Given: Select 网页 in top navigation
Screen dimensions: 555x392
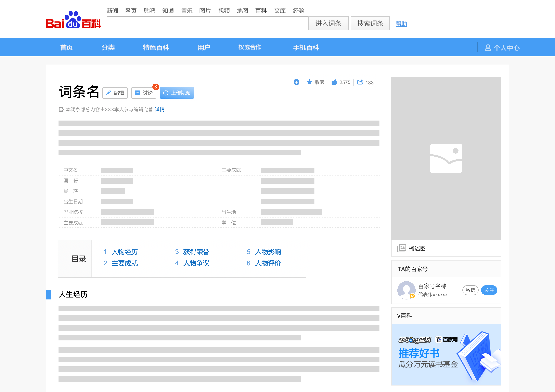Looking at the screenshot, I should pos(131,11).
